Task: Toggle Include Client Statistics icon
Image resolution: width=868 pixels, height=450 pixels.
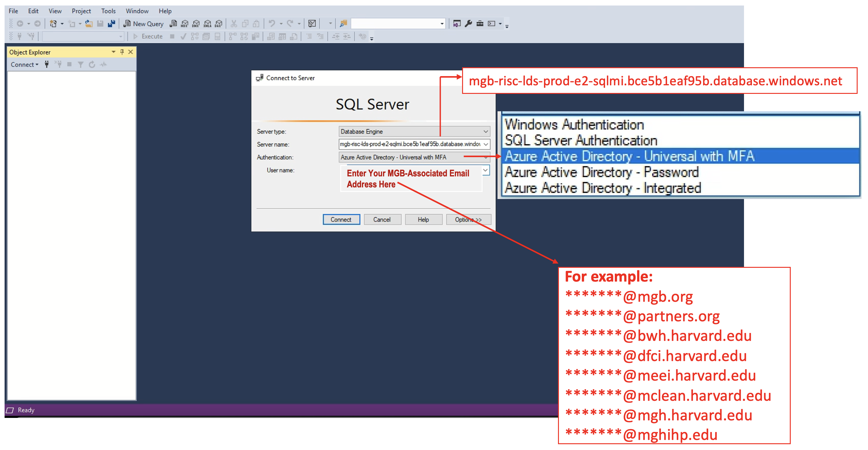Action: point(256,36)
